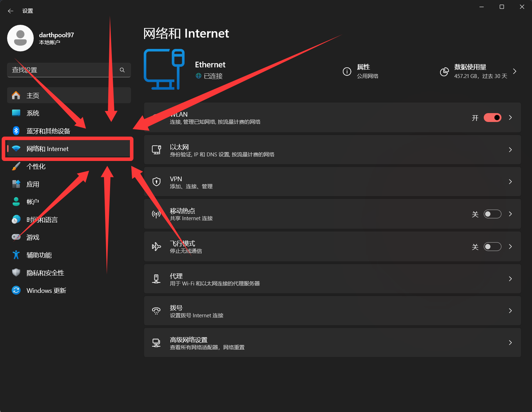532x412 pixels.
Task: Click the 数据使用量 pie chart icon
Action: 444,72
